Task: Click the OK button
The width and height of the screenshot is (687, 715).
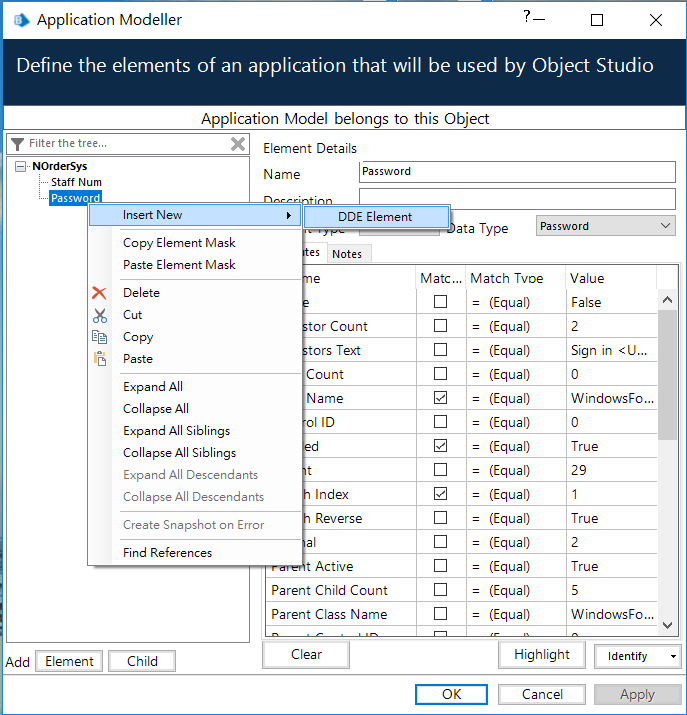Action: [x=451, y=694]
